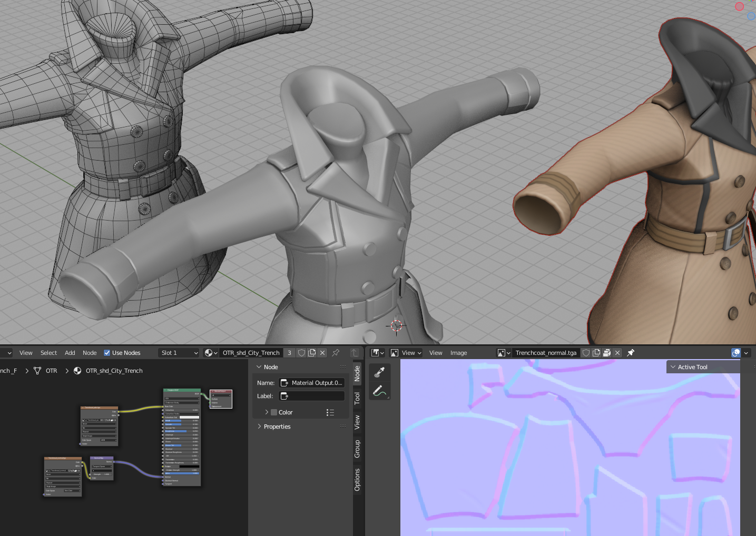Open an image file with the folder icon
This screenshot has height=536, width=756.
[x=607, y=353]
